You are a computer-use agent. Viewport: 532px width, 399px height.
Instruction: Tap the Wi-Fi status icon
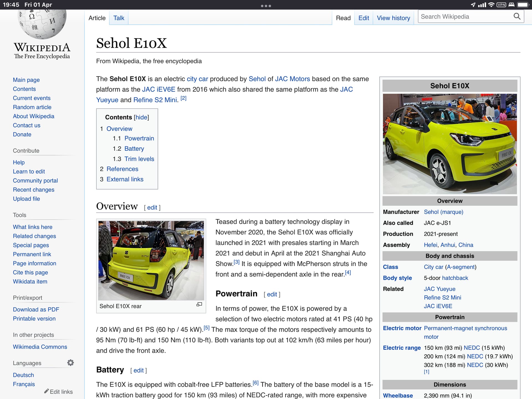pos(491,5)
